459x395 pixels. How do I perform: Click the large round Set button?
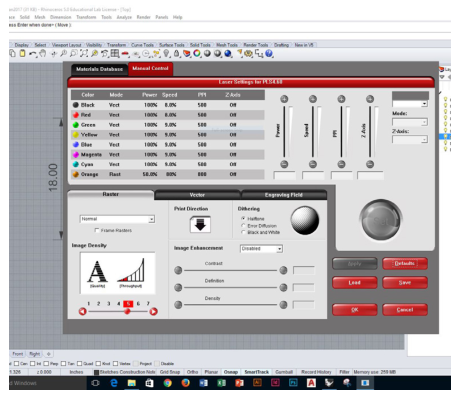click(381, 220)
